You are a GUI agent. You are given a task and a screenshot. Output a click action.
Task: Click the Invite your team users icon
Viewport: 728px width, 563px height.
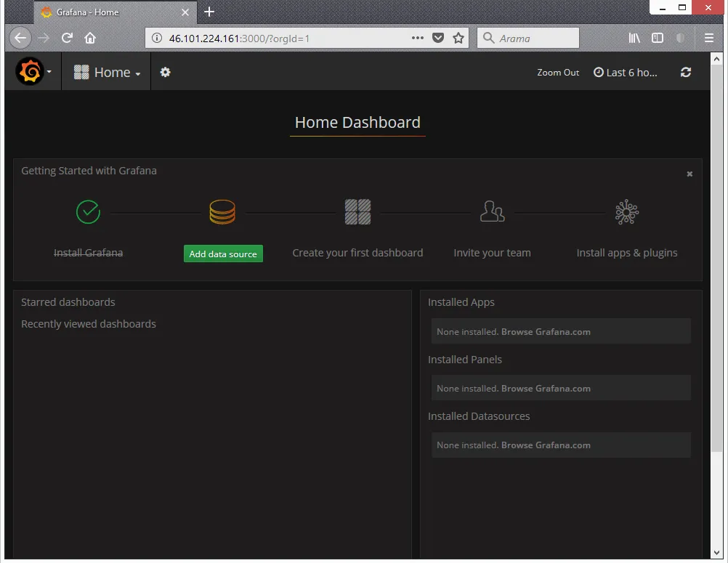point(492,211)
